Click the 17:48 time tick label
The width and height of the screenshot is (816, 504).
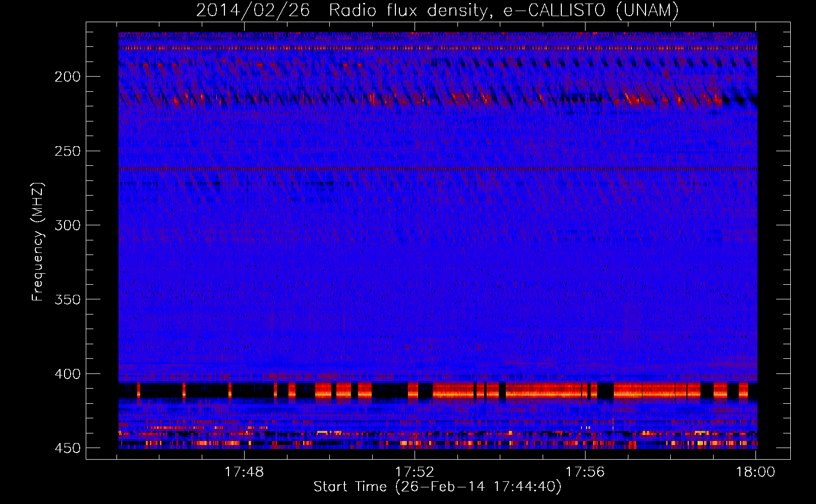point(244,472)
